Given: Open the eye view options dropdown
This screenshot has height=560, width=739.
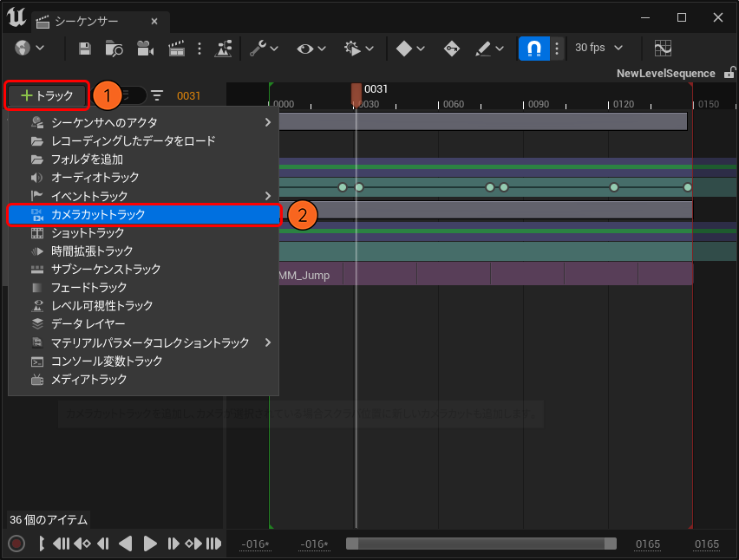Looking at the screenshot, I should 311,49.
